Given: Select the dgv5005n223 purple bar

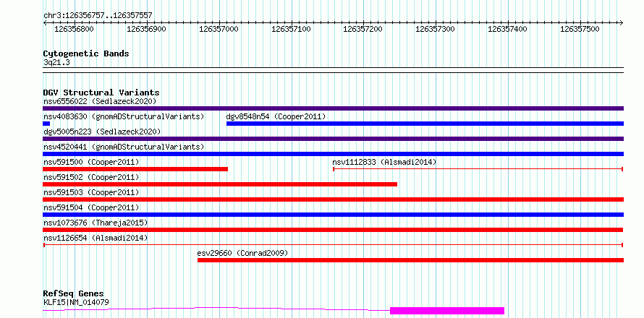Looking at the screenshot, I should click(x=333, y=139).
